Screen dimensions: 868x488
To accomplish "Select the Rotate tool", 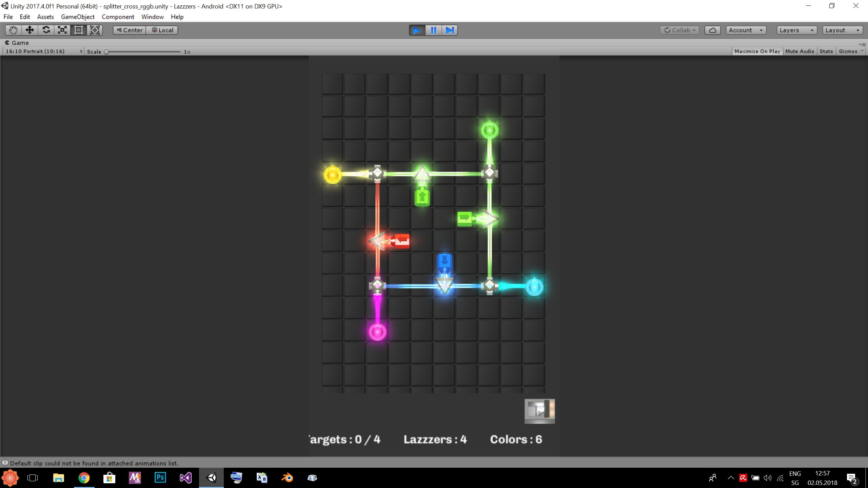I will [46, 30].
